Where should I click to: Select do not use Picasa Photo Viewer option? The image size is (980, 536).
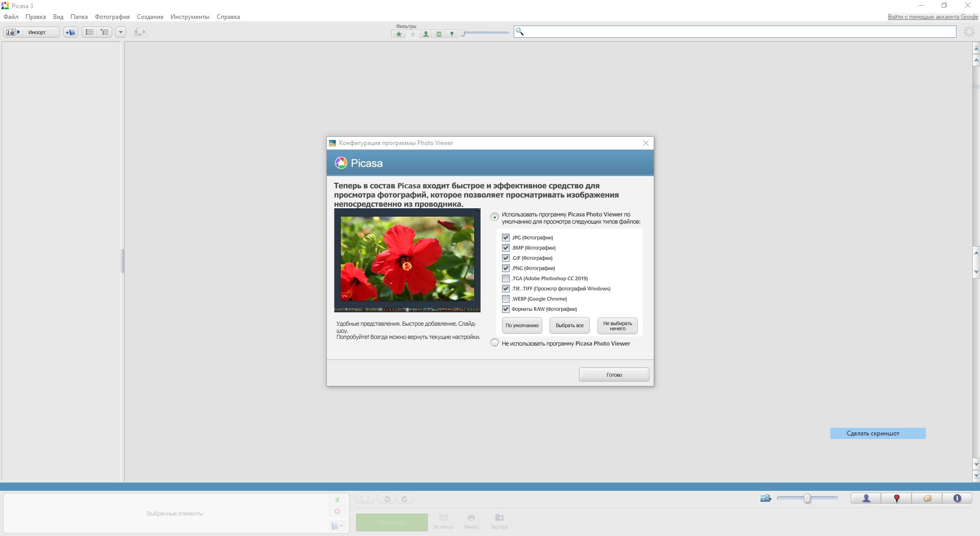coord(494,343)
